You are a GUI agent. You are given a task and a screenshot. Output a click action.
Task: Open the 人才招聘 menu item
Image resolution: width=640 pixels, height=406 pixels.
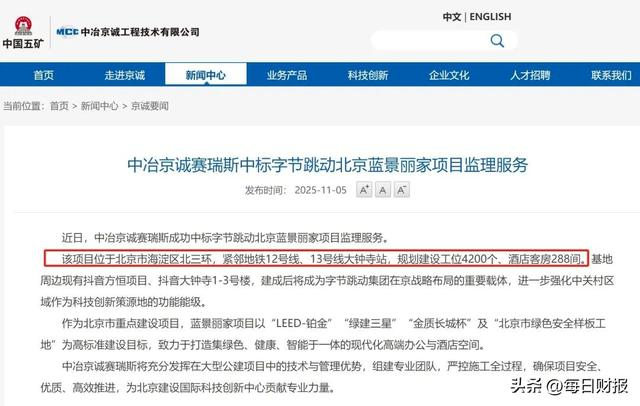tap(530, 75)
